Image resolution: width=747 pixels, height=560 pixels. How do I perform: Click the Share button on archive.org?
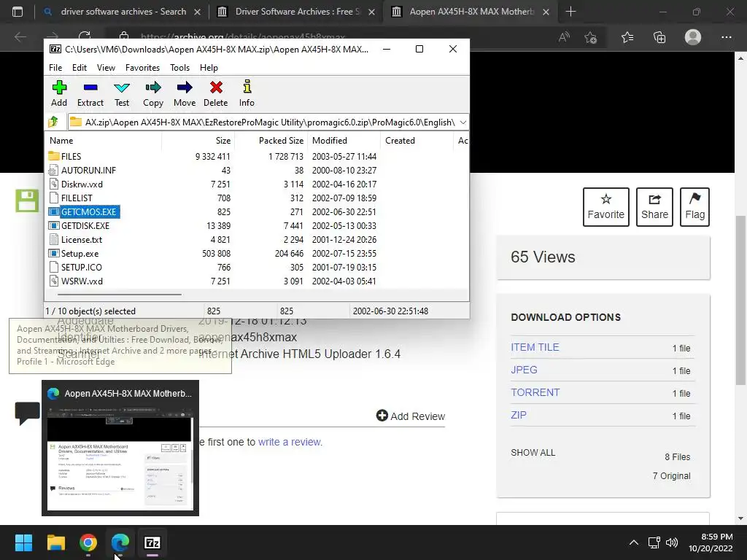[x=654, y=206]
